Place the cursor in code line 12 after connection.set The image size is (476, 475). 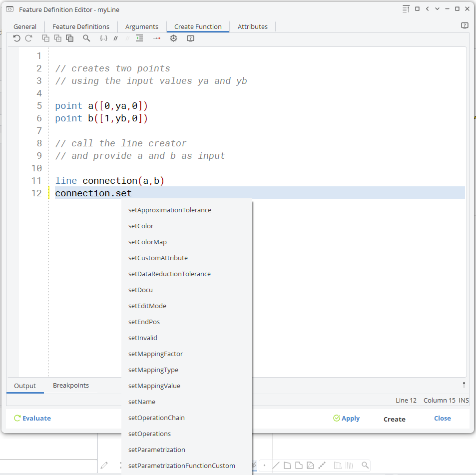click(132, 193)
